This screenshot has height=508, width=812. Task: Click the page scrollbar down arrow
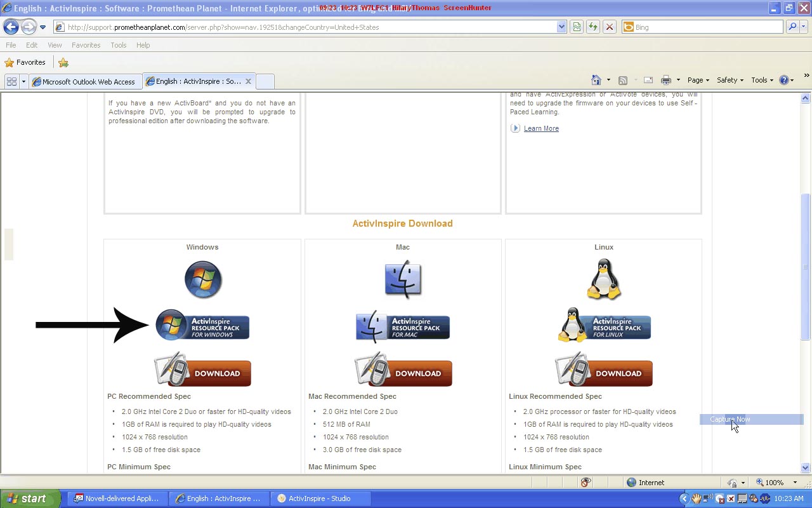click(x=806, y=468)
